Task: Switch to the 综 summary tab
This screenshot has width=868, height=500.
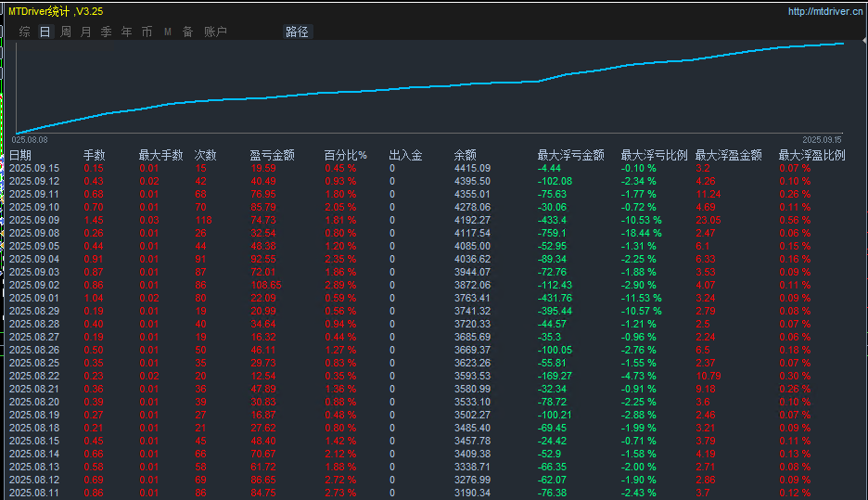Action: pyautogui.click(x=24, y=32)
